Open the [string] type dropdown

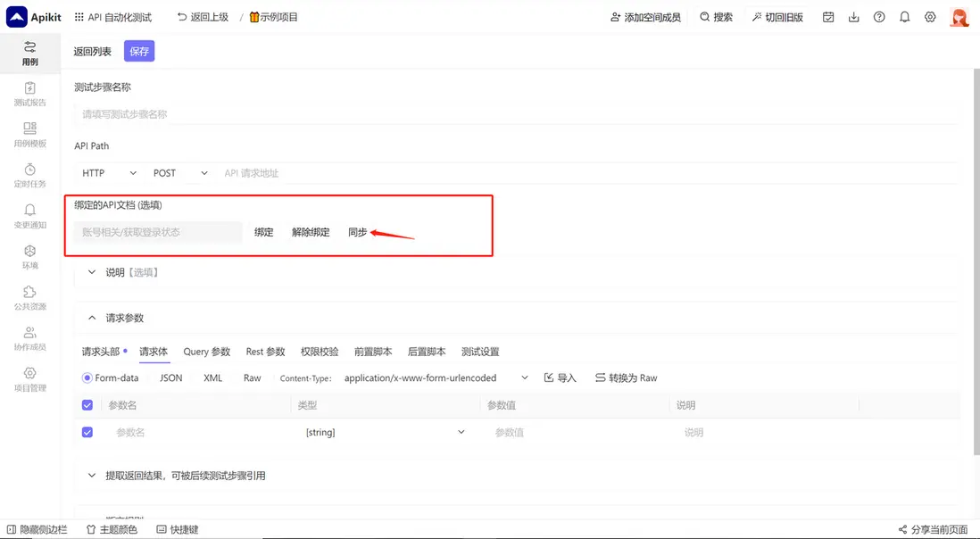tap(386, 432)
